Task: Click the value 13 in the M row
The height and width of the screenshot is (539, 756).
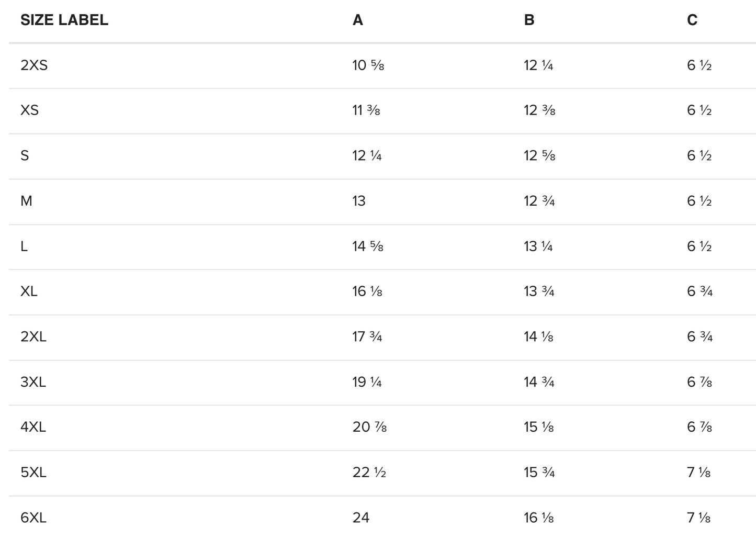Action: pos(359,201)
